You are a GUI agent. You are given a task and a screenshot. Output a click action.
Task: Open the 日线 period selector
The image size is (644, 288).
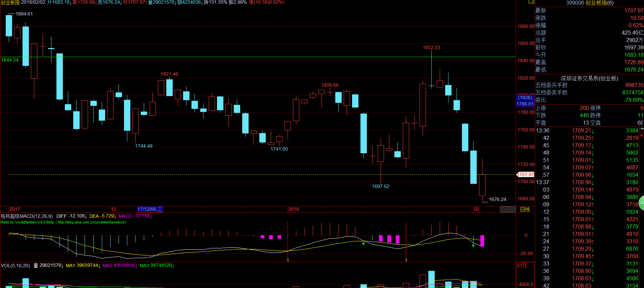pyautogui.click(x=525, y=209)
